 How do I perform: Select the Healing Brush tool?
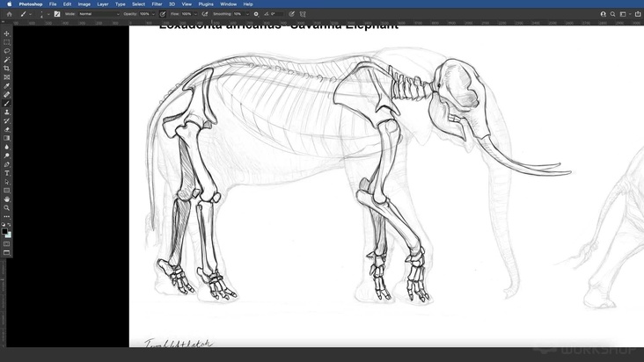6,95
